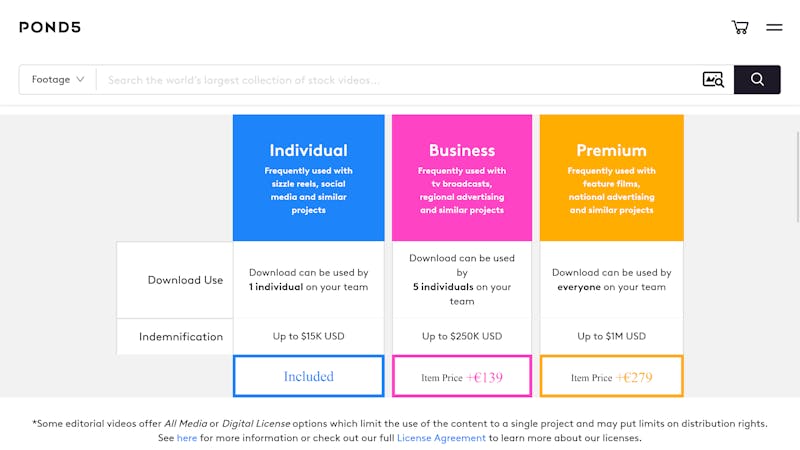Click the blue Individual plan header
This screenshot has height=450, width=800.
(309, 178)
